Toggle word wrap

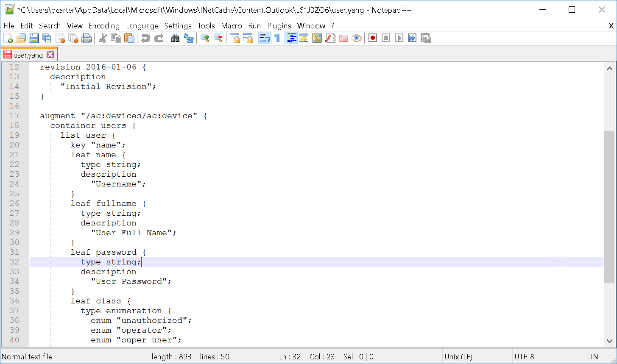click(x=265, y=38)
